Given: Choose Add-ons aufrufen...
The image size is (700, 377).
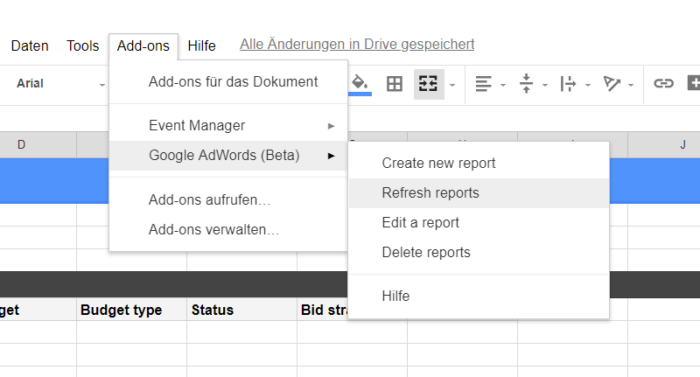Looking at the screenshot, I should pos(228,200).
